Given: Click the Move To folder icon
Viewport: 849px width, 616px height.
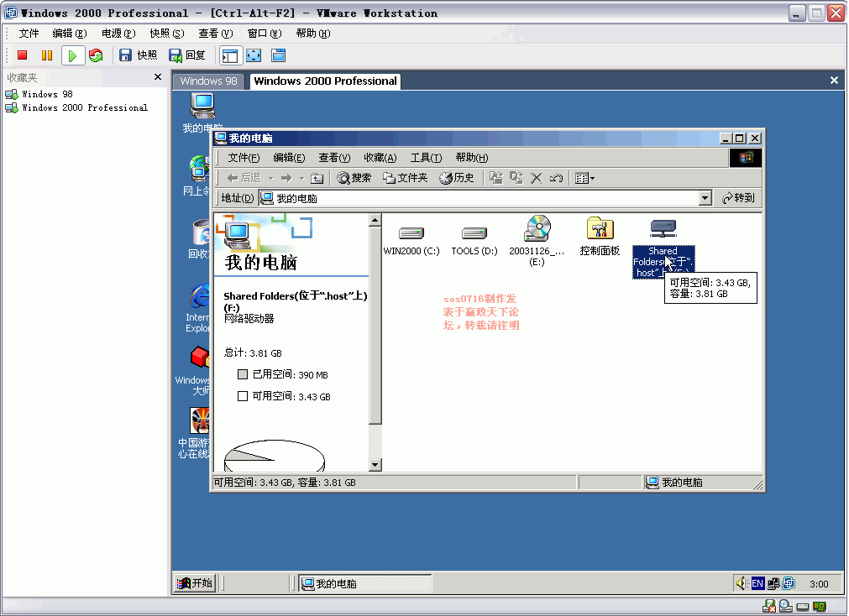Looking at the screenshot, I should tap(496, 178).
